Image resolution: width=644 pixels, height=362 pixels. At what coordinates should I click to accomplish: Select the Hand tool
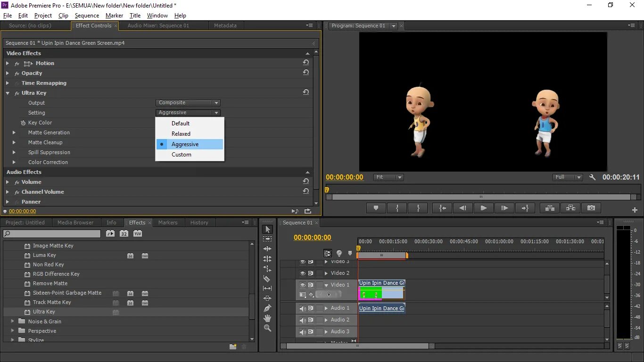point(267,318)
